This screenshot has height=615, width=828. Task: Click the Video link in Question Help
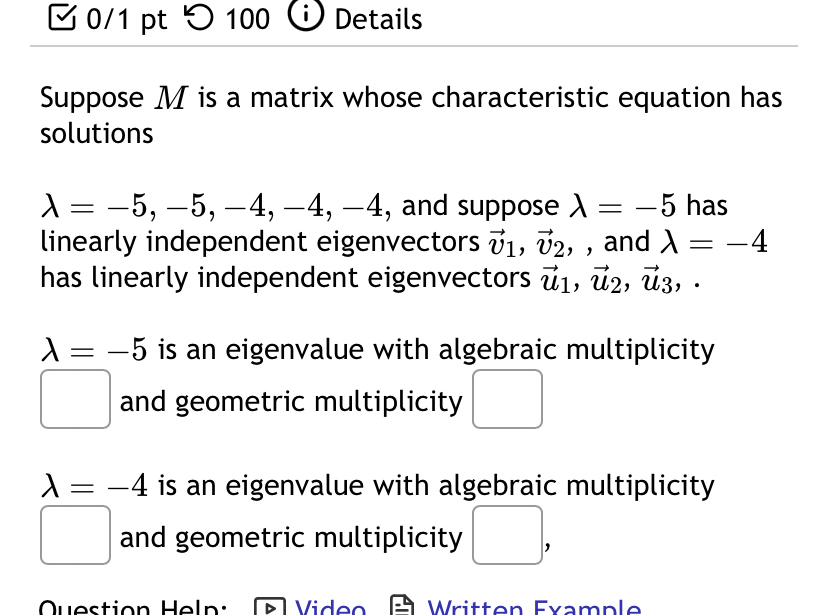[x=329, y=607]
